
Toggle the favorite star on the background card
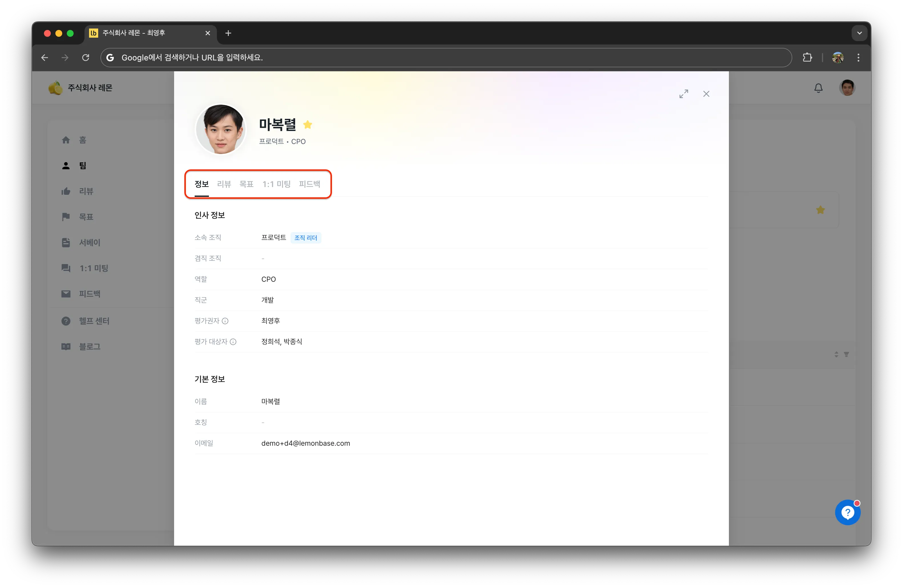(820, 210)
